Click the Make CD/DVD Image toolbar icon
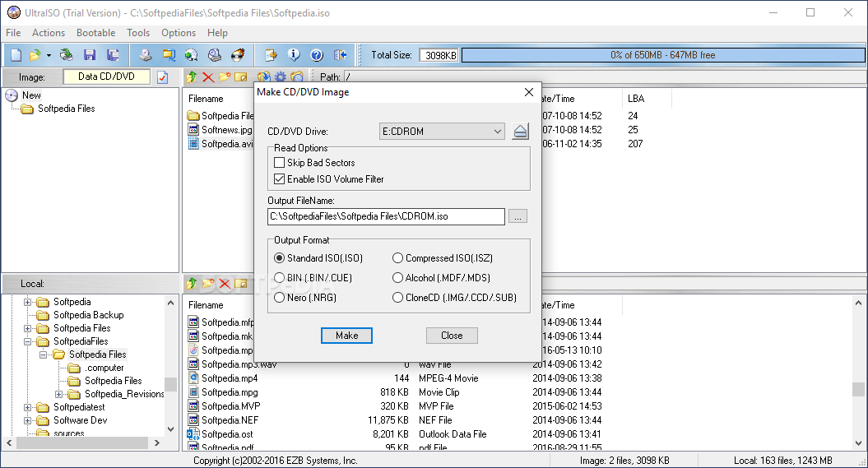 point(145,55)
